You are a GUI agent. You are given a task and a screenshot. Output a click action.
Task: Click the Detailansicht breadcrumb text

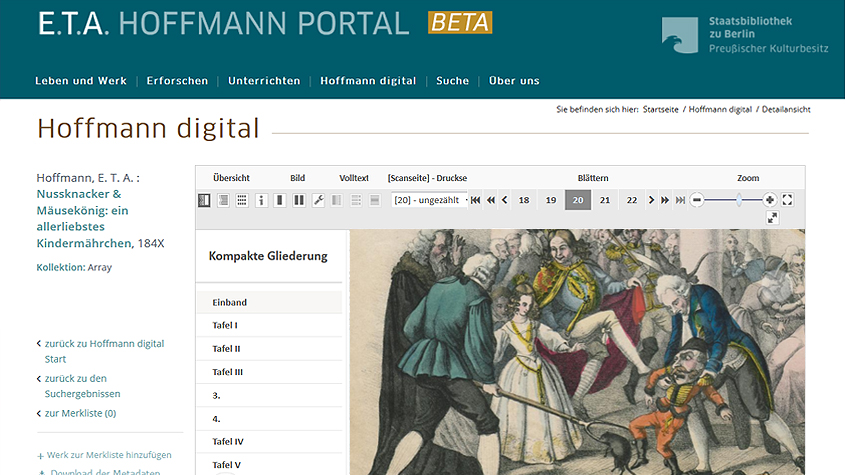coord(786,109)
